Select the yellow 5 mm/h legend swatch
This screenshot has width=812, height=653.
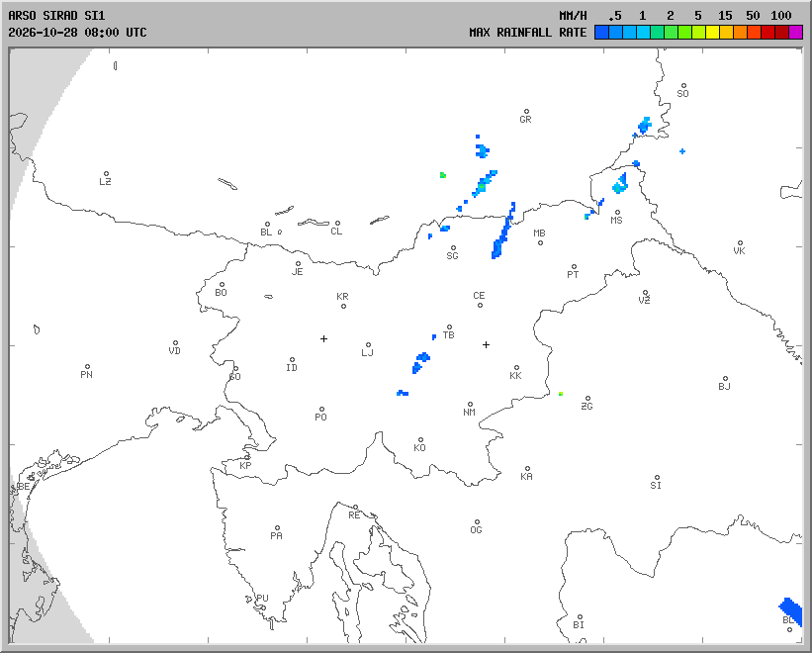(x=712, y=32)
